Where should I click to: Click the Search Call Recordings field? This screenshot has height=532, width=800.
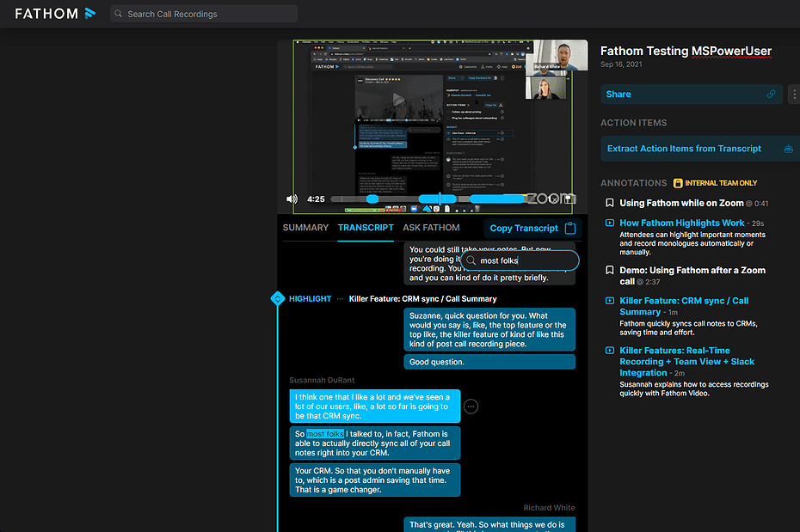[x=204, y=14]
